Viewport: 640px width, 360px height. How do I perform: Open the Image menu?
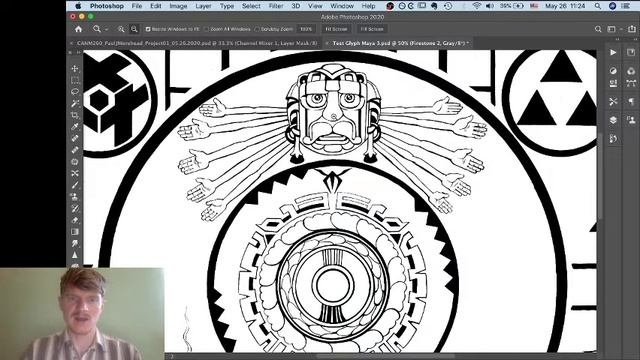point(178,6)
